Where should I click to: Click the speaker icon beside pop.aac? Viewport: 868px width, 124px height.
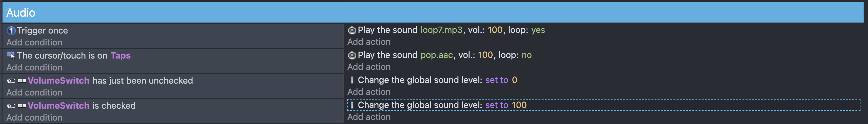tap(352, 55)
